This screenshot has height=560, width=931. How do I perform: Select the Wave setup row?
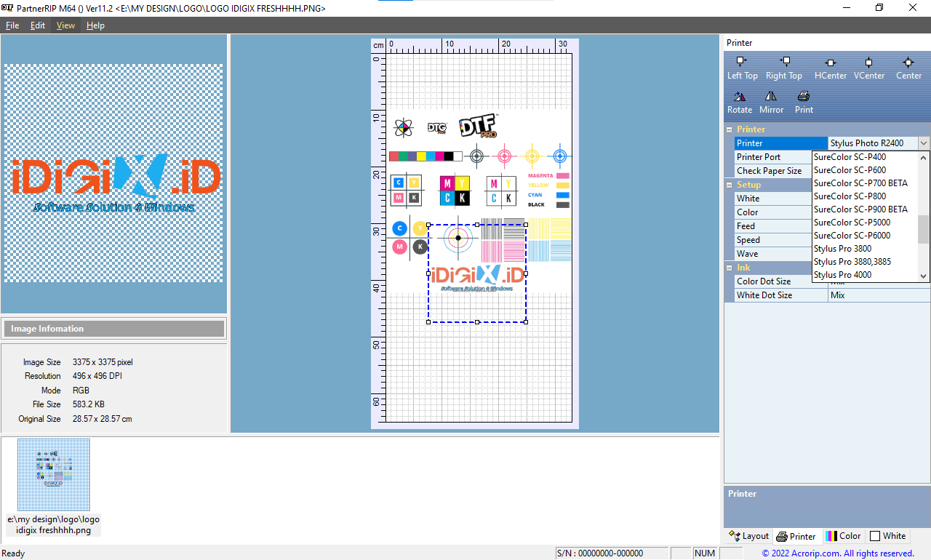coord(773,254)
